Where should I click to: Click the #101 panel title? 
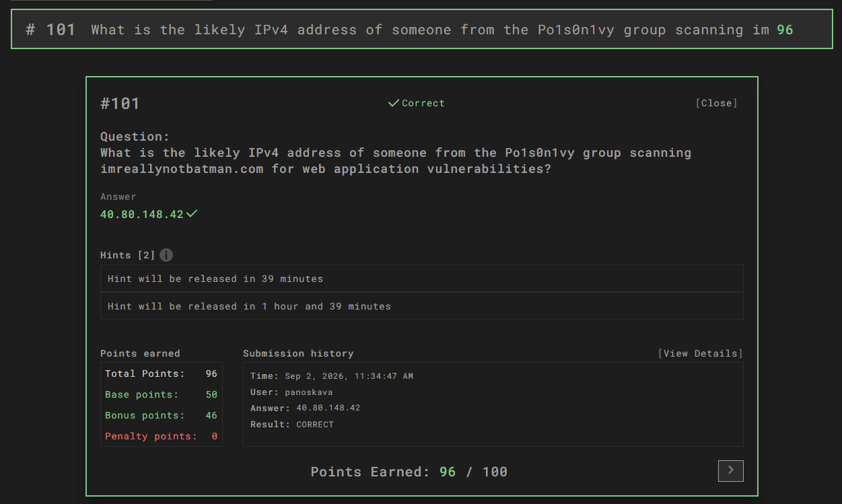[120, 103]
